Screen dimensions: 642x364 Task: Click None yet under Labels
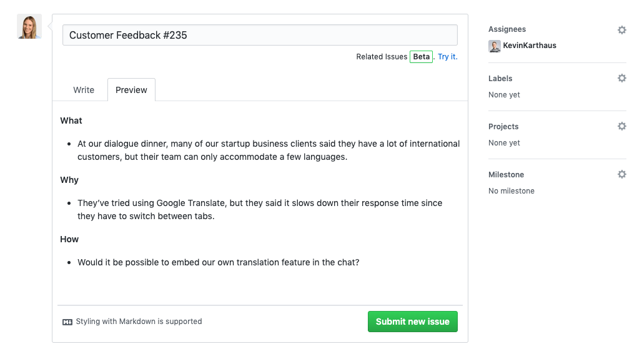click(x=504, y=94)
